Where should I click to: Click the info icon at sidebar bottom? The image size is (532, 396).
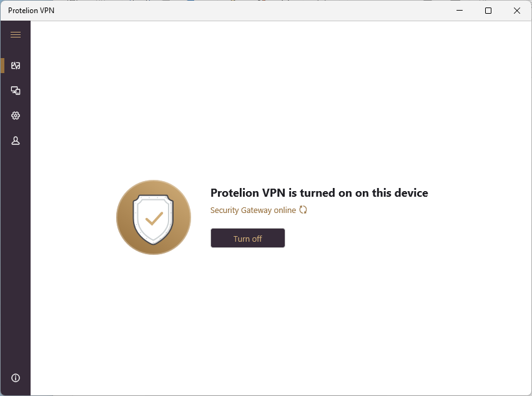(16, 378)
